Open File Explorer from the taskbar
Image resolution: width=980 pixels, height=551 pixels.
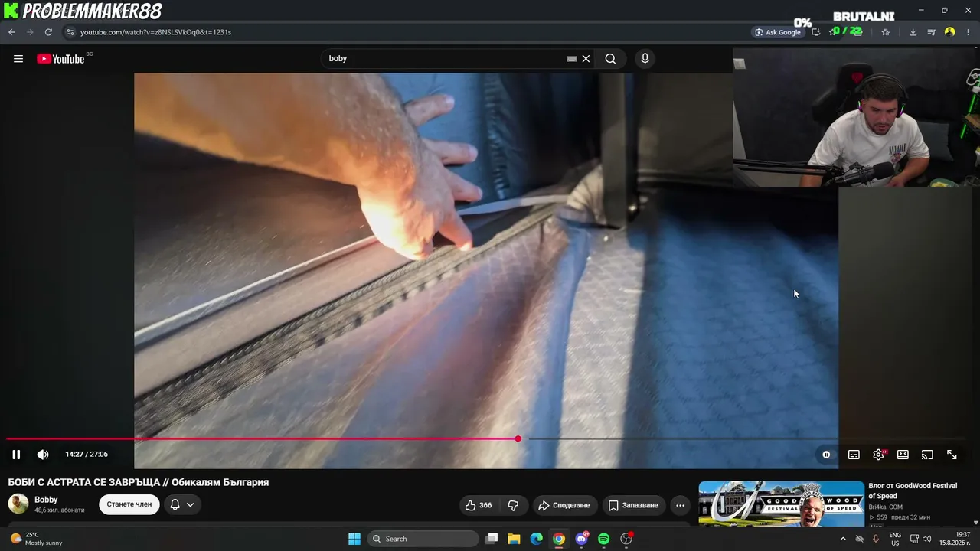[514, 539]
